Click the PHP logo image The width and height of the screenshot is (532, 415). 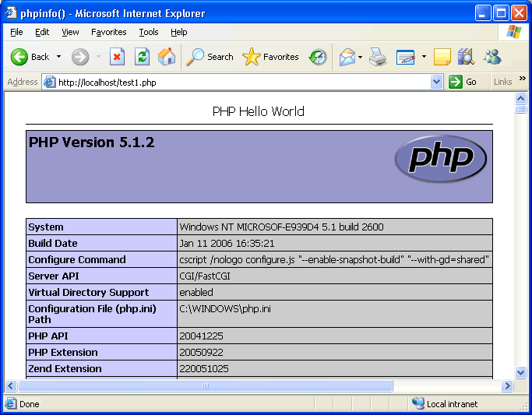pos(441,159)
